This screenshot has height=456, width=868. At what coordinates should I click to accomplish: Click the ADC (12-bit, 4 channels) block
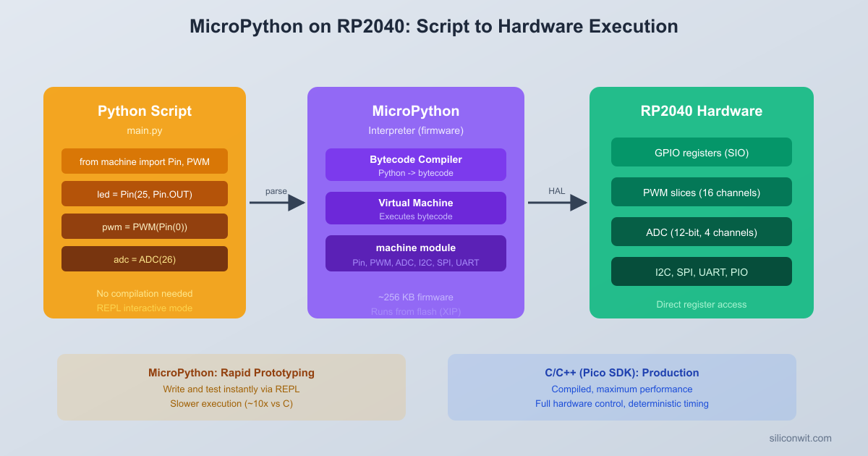701,232
